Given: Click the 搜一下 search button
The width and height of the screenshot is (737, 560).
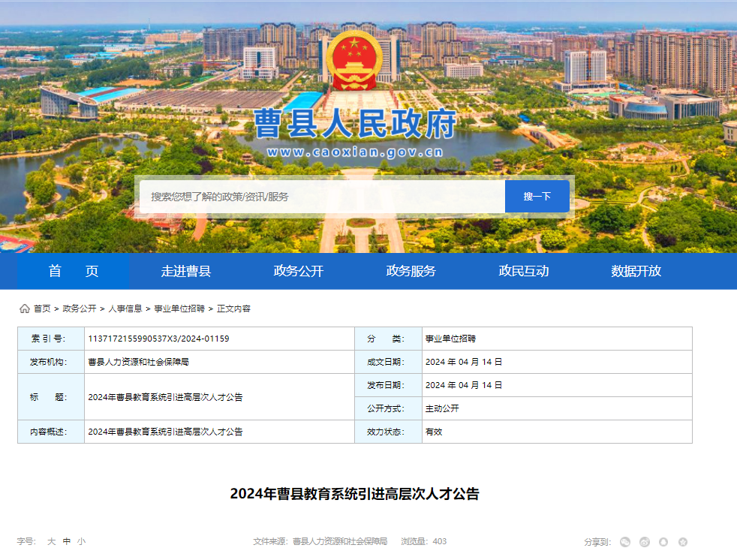Looking at the screenshot, I should tap(537, 197).
